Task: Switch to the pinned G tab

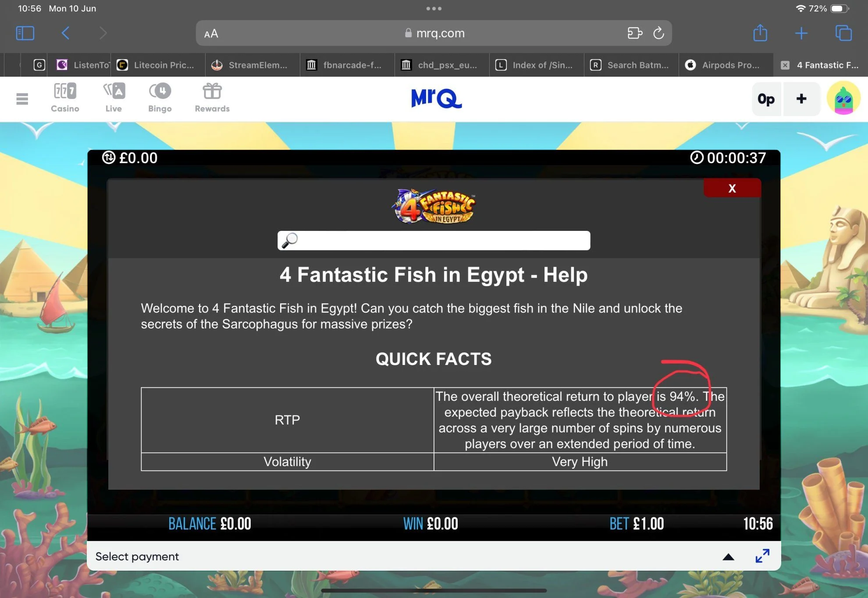Action: tap(39, 65)
